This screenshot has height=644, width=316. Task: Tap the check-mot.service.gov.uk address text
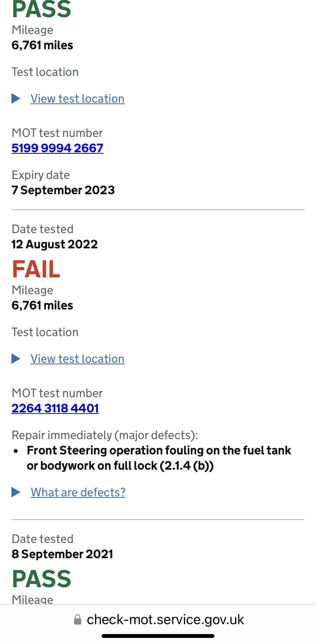click(165, 620)
